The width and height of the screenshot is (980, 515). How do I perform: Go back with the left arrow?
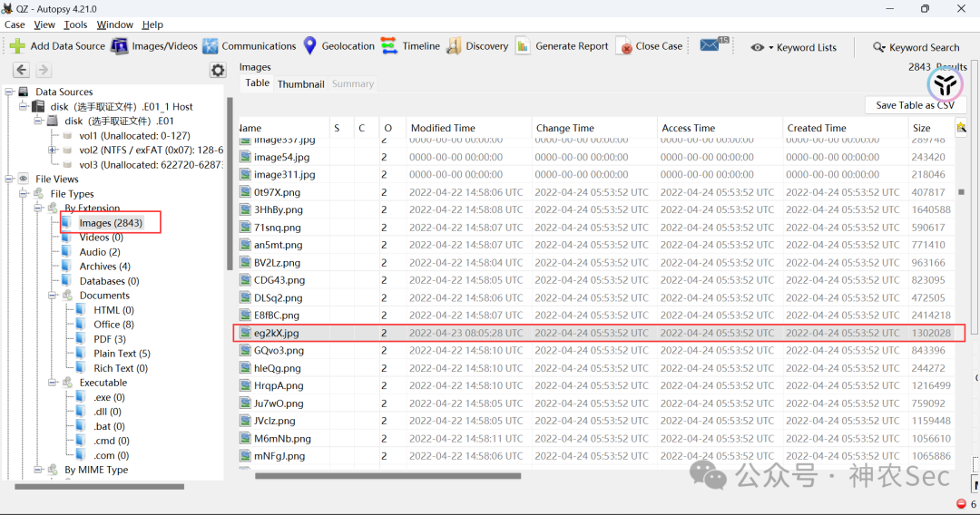pos(21,70)
